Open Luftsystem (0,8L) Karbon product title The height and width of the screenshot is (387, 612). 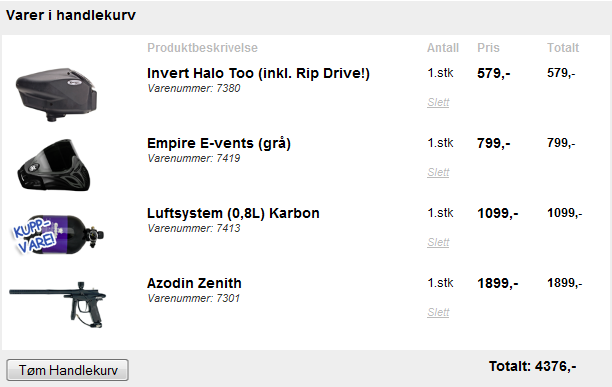pos(233,213)
